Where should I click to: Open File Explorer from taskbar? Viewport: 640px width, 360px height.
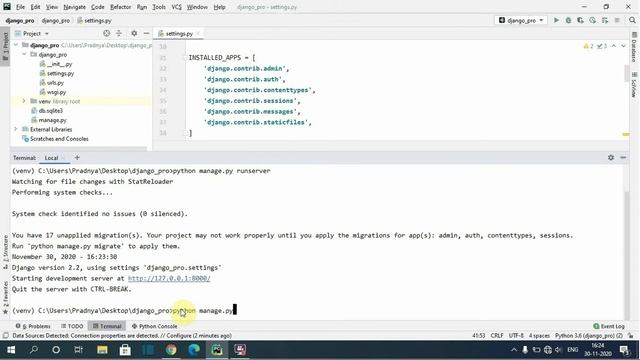coord(102,350)
